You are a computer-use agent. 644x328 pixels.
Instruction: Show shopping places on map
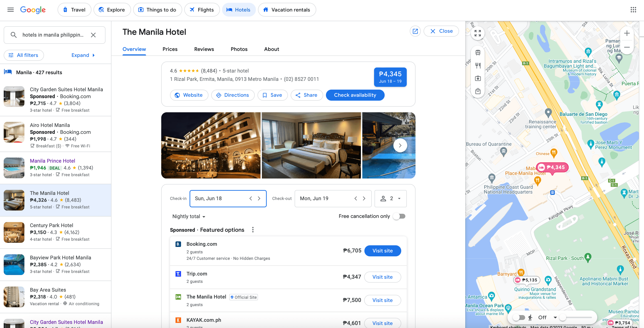(478, 91)
